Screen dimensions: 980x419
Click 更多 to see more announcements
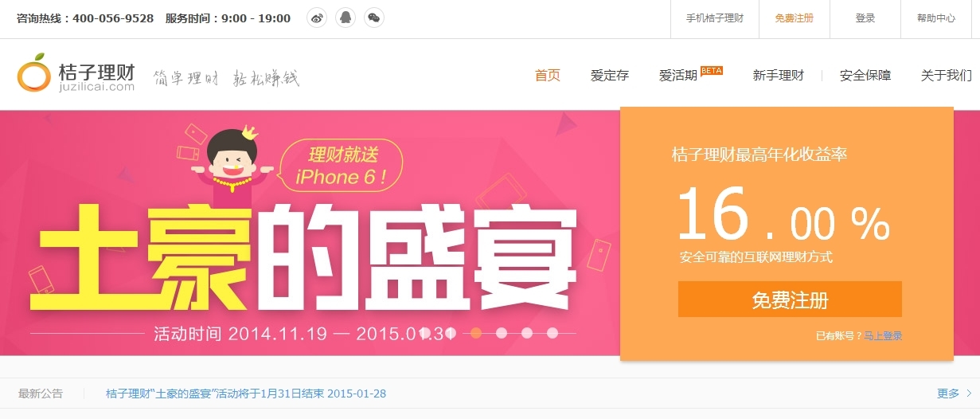point(955,394)
